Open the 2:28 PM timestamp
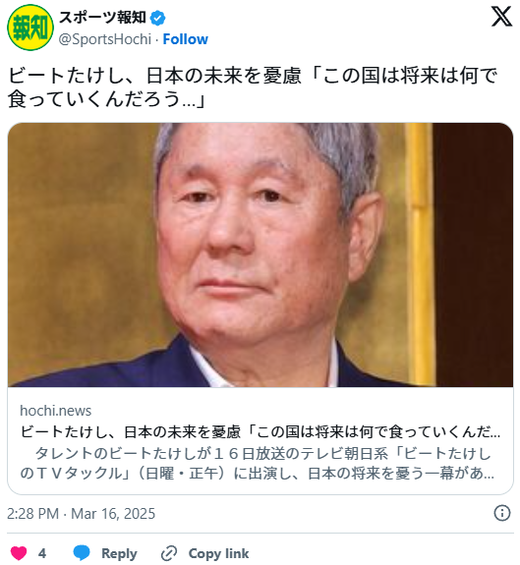The width and height of the screenshot is (520, 565). (33, 513)
